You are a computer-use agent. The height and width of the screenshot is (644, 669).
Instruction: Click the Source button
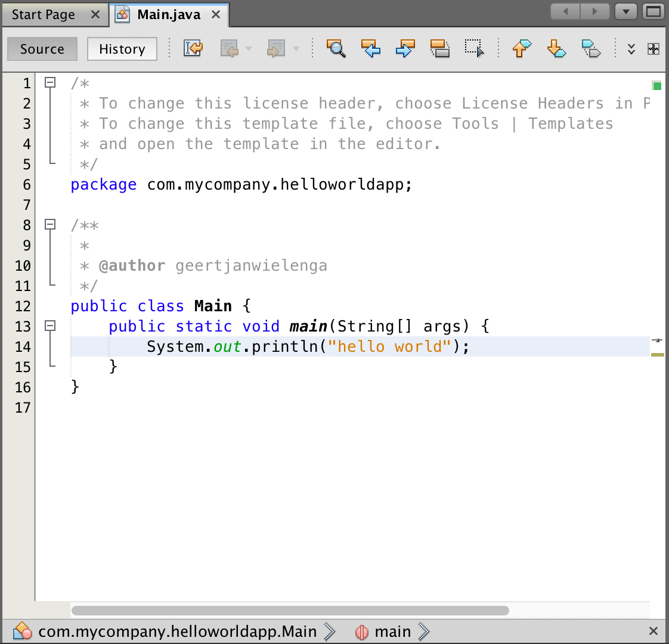click(x=42, y=49)
